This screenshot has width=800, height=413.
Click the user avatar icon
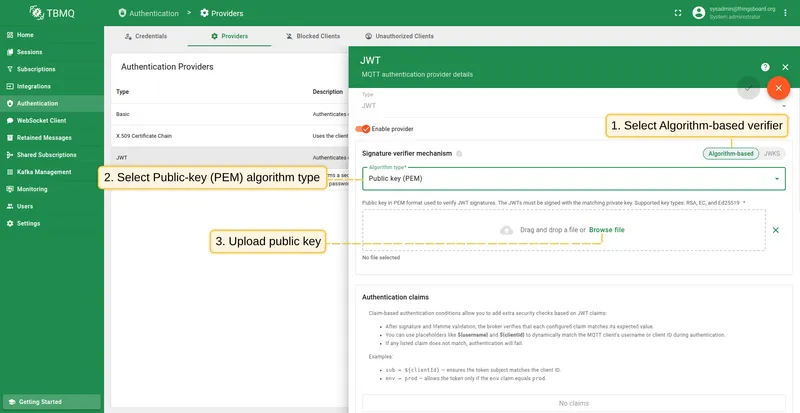coord(698,13)
